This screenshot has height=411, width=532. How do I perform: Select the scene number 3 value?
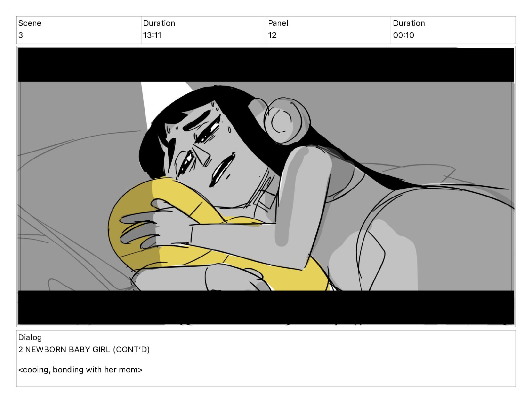[21, 35]
